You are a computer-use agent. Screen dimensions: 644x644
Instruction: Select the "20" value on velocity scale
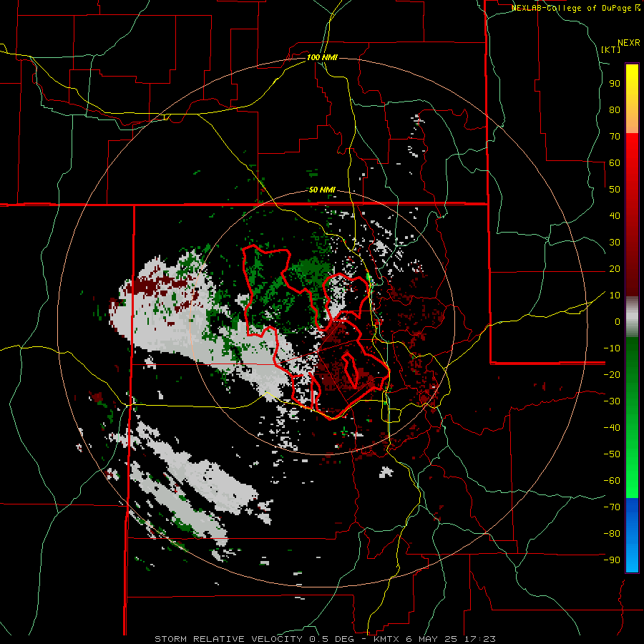[x=615, y=268]
